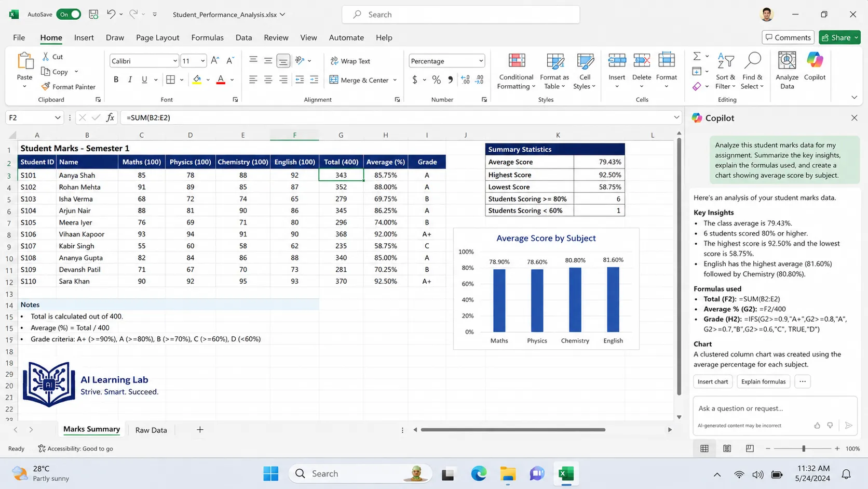Click the Undo arrow icon
The image size is (868, 489).
pyautogui.click(x=111, y=15)
